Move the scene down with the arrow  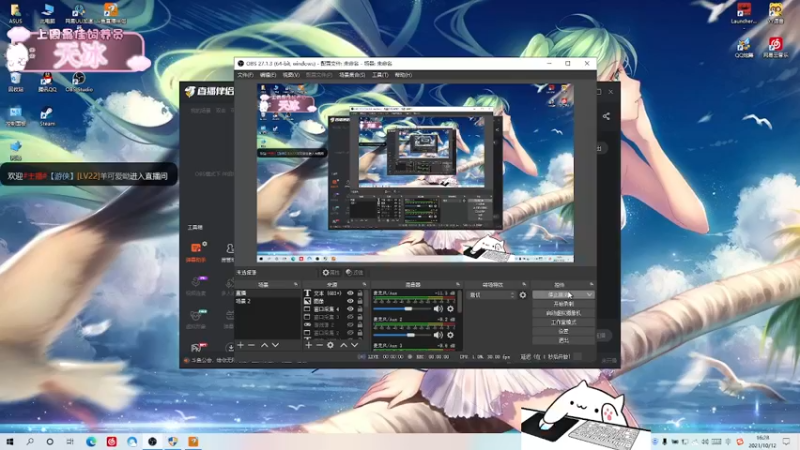coord(276,345)
